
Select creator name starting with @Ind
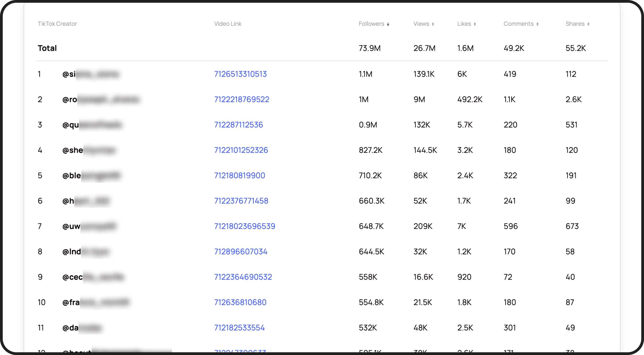click(x=86, y=252)
